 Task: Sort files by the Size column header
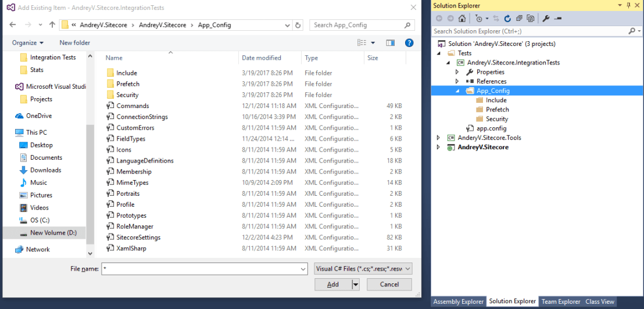pyautogui.click(x=385, y=58)
